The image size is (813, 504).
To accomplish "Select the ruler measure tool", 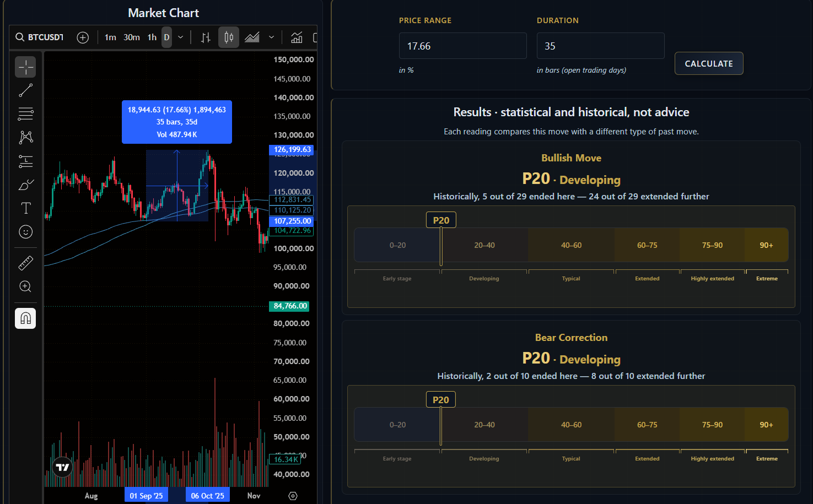I will (25, 263).
